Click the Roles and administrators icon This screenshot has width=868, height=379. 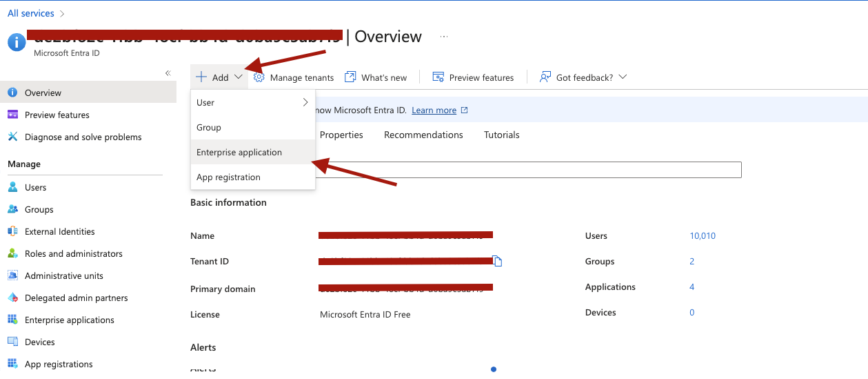click(12, 253)
